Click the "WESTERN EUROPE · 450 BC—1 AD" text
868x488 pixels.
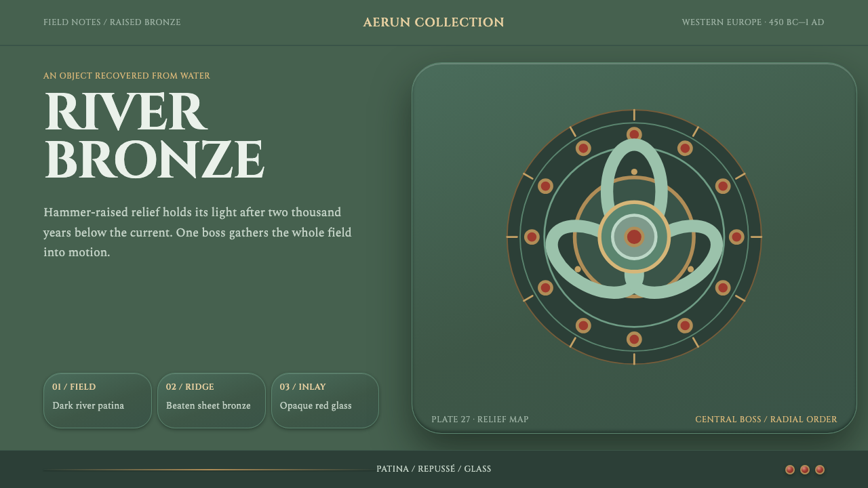pyautogui.click(x=753, y=22)
